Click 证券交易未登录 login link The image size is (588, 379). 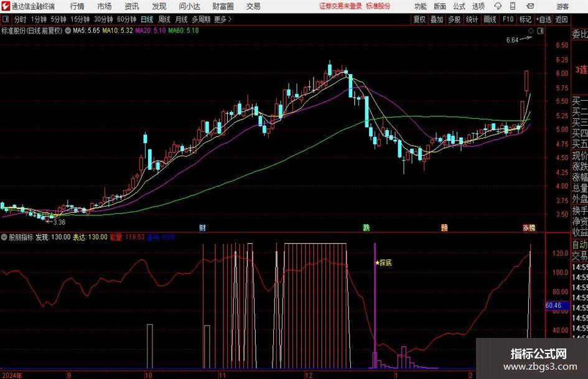click(x=340, y=6)
